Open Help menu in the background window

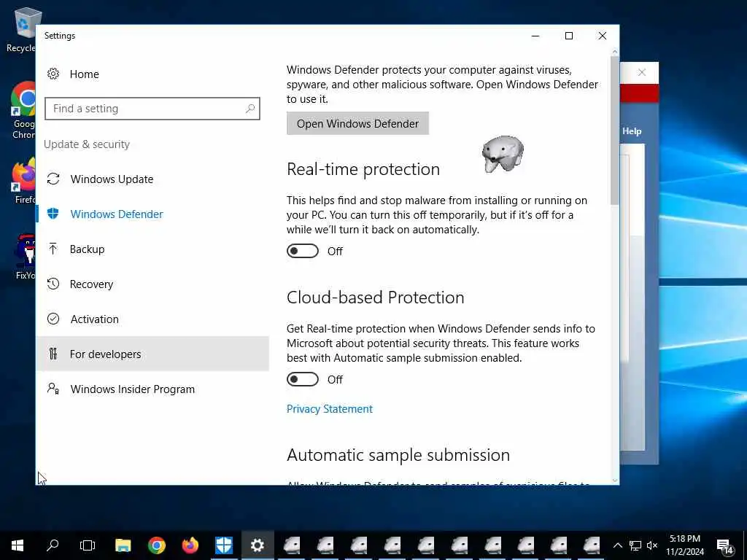(632, 131)
